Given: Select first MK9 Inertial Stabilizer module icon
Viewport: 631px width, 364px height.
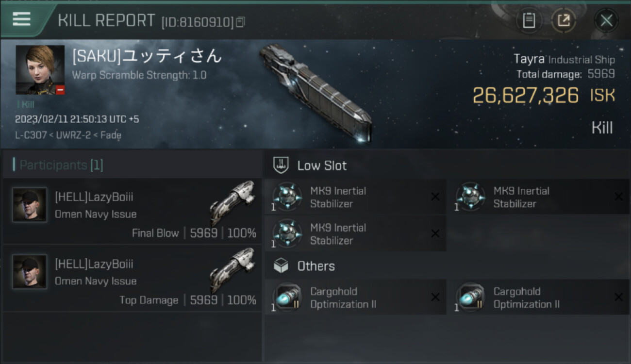Looking at the screenshot, I should pos(287,197).
